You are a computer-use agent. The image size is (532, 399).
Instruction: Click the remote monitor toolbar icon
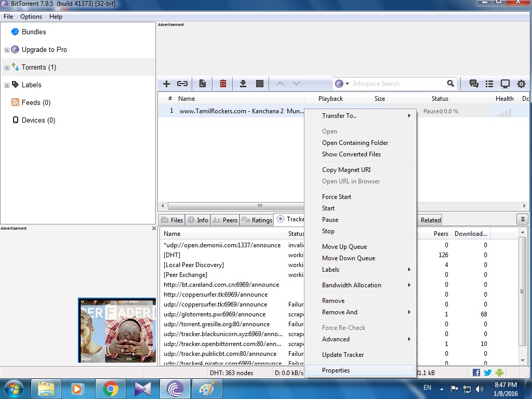click(x=505, y=84)
